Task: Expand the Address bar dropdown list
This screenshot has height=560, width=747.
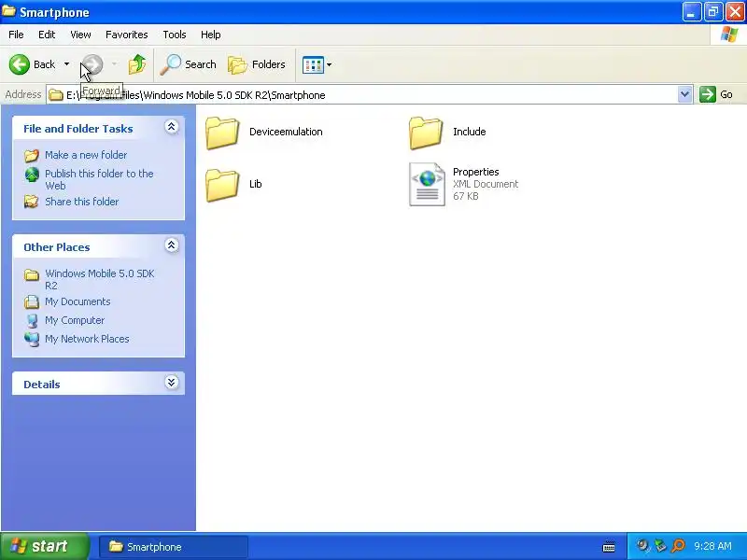Action: (x=684, y=94)
